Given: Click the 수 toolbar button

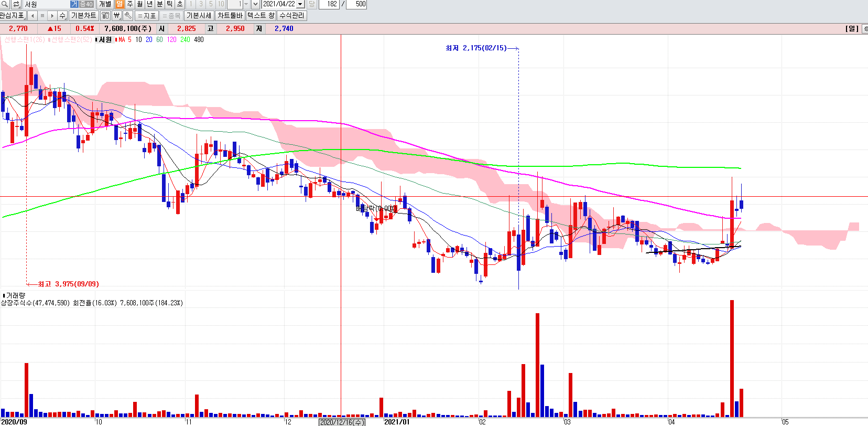Looking at the screenshot, I should (62, 16).
